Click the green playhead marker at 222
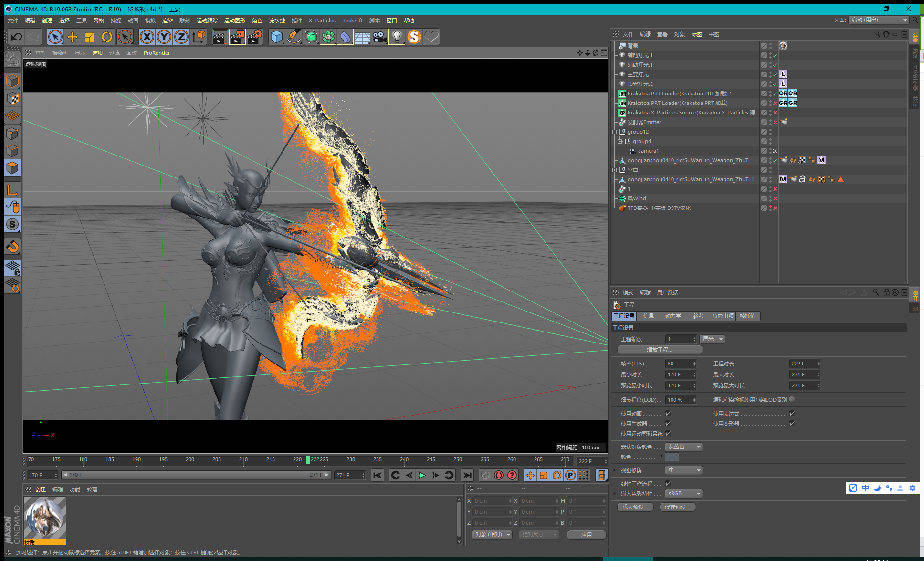 [x=308, y=460]
